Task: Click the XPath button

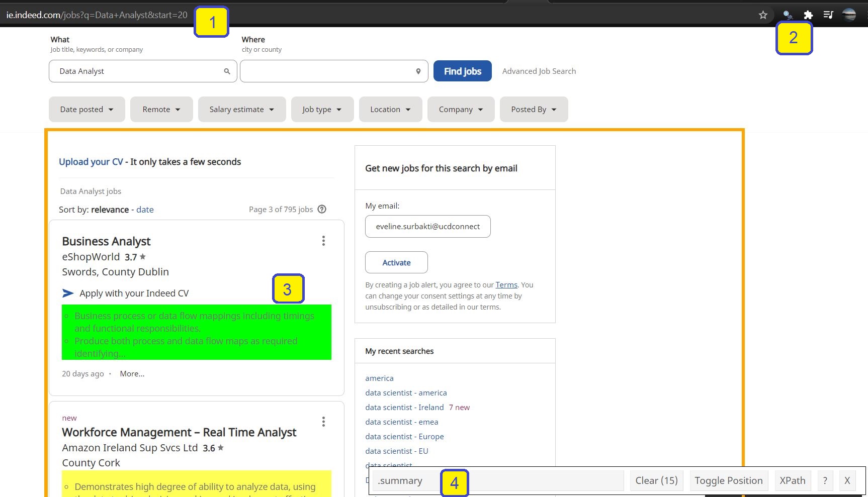Action: 793,481
